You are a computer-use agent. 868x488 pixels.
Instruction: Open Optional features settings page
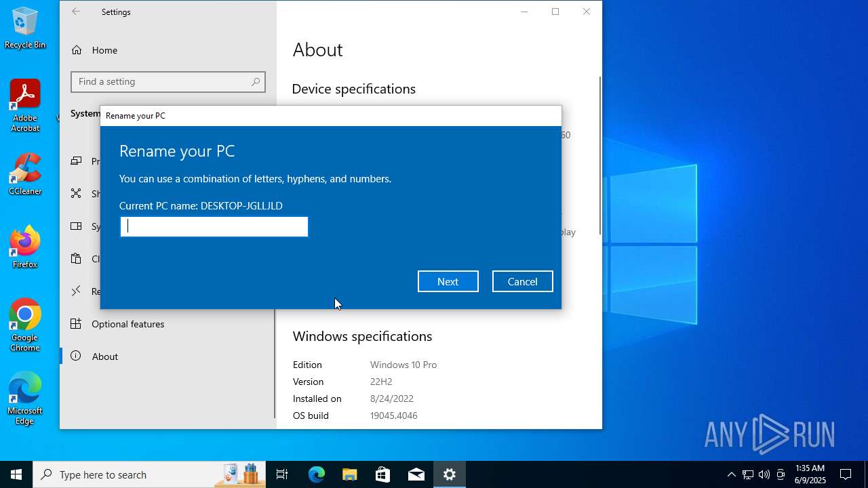(128, 324)
